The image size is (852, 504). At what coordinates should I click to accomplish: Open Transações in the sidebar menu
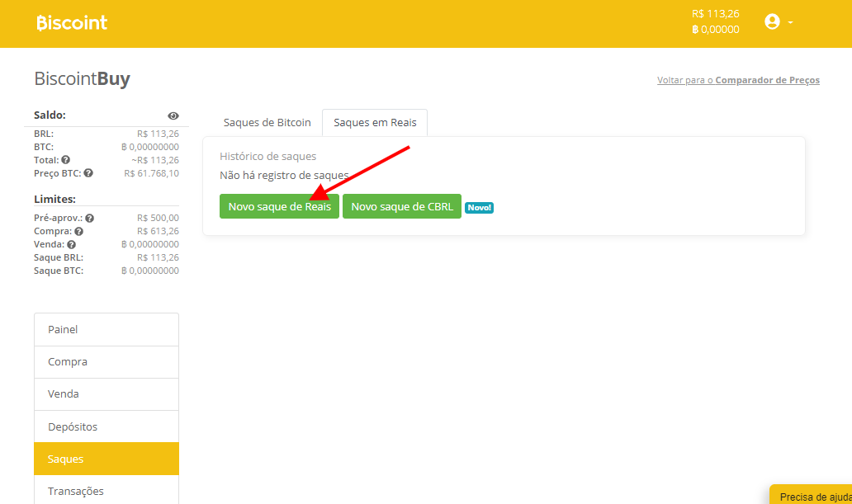point(106,491)
